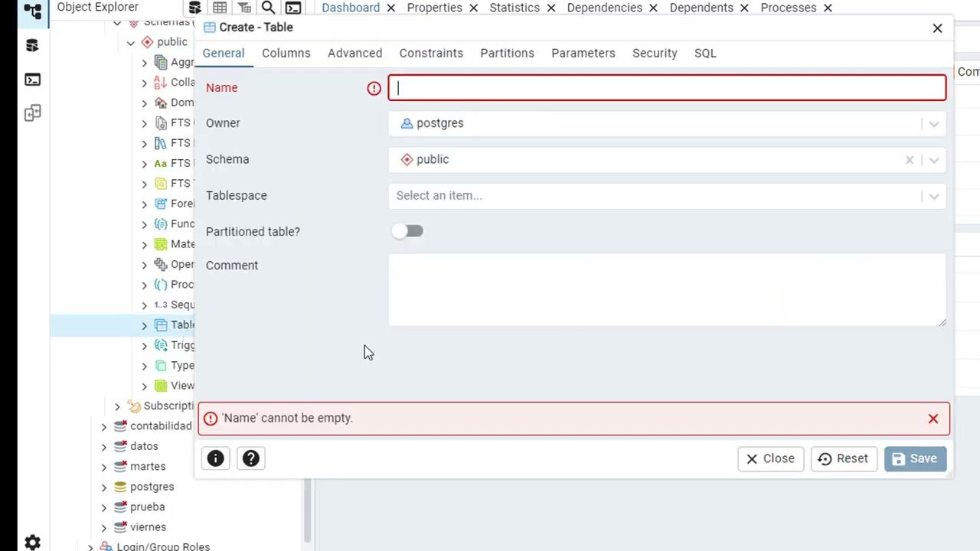Dismiss the 'Name' cannot be empty alert
Screen dimensions: 980x551
(933, 419)
